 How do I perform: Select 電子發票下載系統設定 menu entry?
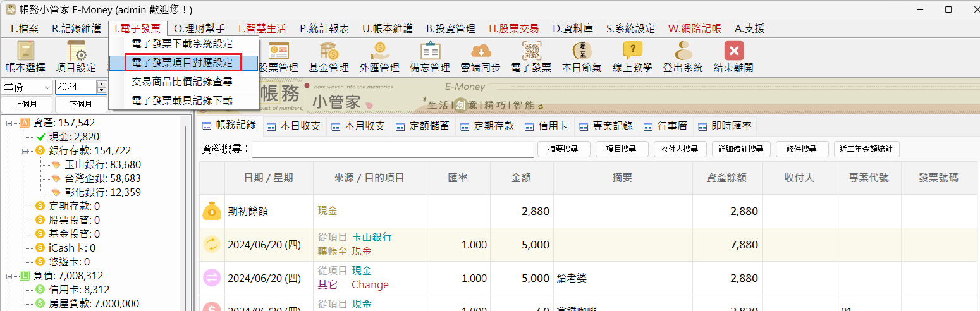coord(183,44)
